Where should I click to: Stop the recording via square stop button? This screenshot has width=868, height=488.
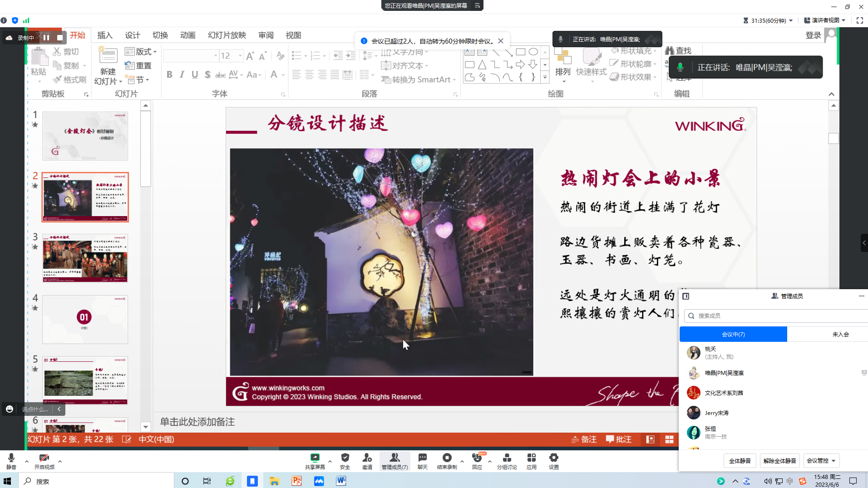[60, 38]
